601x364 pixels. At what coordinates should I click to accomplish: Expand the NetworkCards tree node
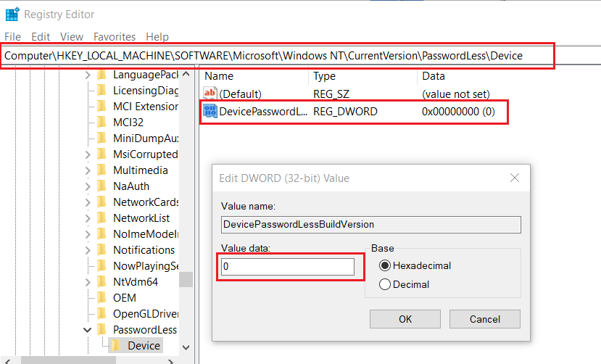point(88,202)
